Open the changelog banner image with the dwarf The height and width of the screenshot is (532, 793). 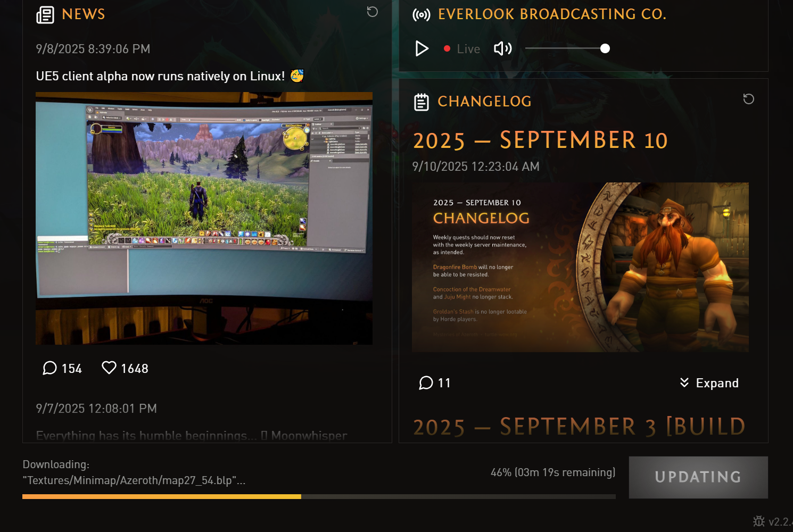pos(580,267)
